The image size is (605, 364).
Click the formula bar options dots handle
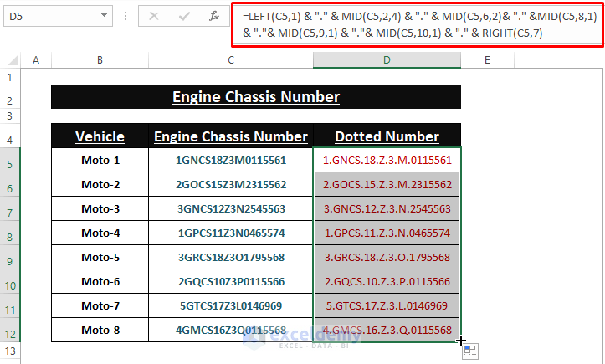126,16
